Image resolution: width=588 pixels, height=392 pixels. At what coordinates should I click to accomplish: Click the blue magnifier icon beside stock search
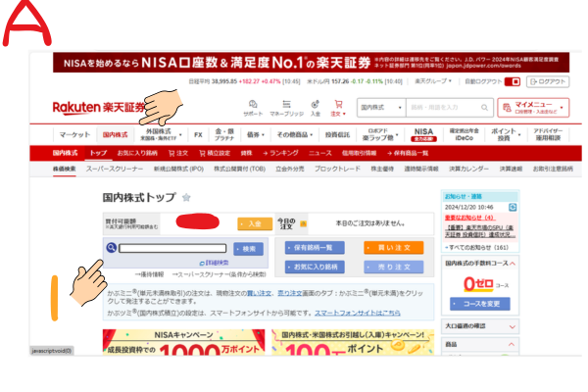click(112, 248)
